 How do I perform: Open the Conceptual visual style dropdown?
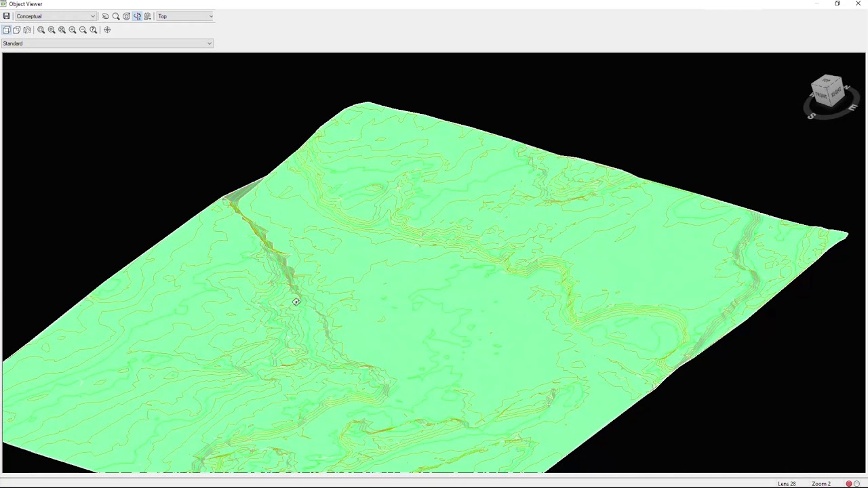coord(56,16)
